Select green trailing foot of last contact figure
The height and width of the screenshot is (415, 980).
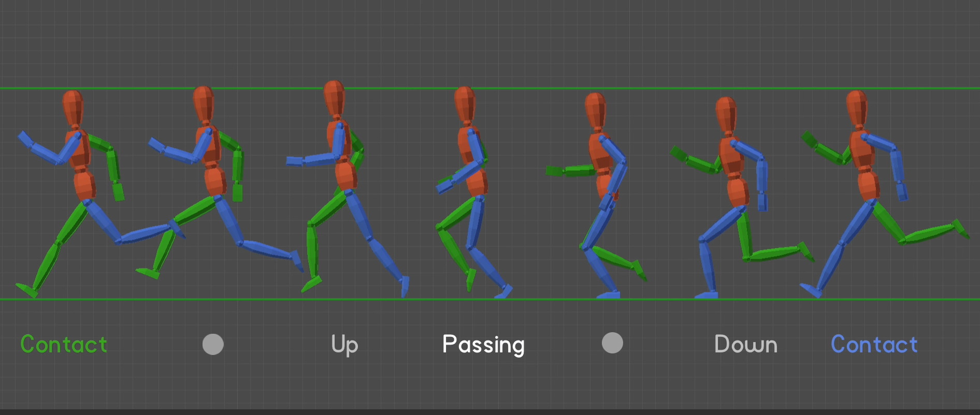pyautogui.click(x=961, y=229)
